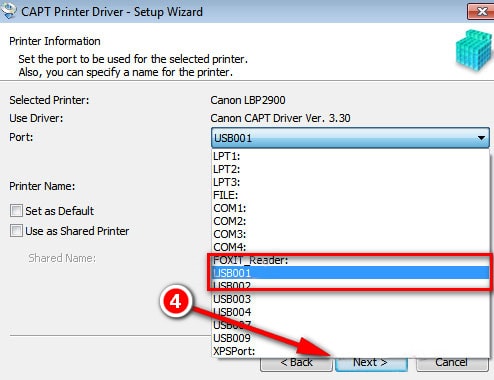Viewport: 494px width, 380px height.
Task: Select highlighted USB001 port entry in list
Action: click(x=350, y=273)
